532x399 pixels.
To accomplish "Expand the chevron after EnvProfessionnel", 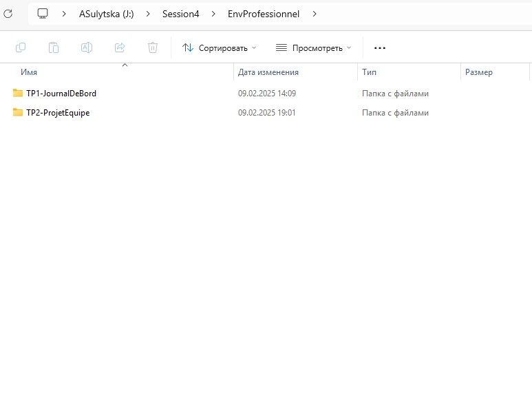I will [315, 14].
